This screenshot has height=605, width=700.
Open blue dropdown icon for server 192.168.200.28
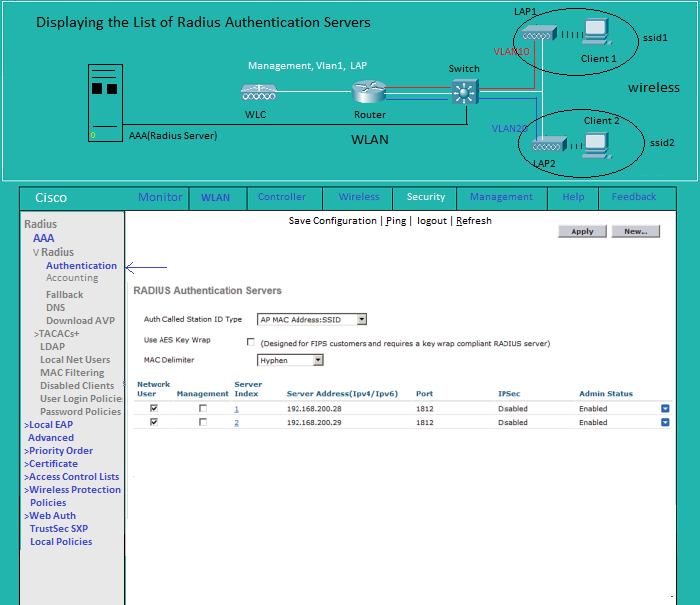[x=665, y=409]
